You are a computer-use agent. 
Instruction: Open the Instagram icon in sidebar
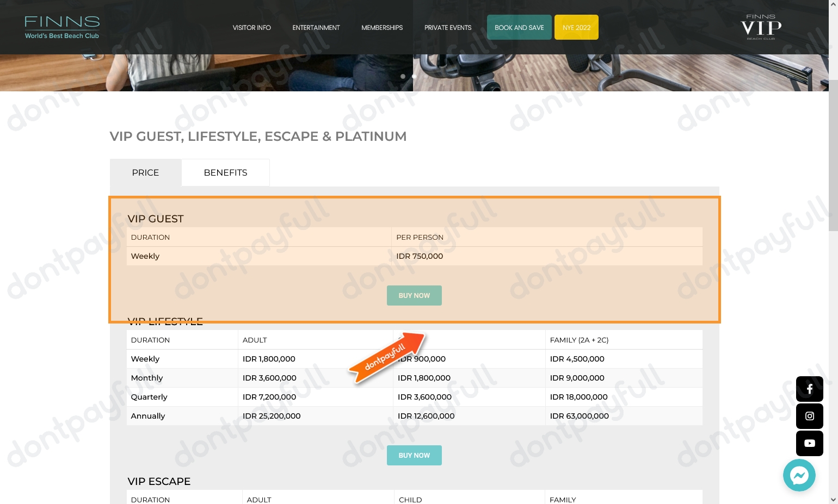809,416
